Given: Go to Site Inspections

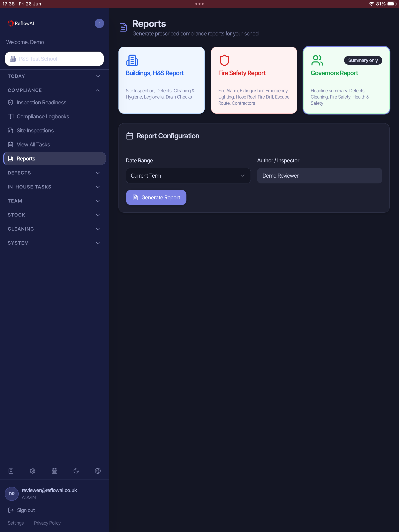Looking at the screenshot, I should click(x=54, y=130).
